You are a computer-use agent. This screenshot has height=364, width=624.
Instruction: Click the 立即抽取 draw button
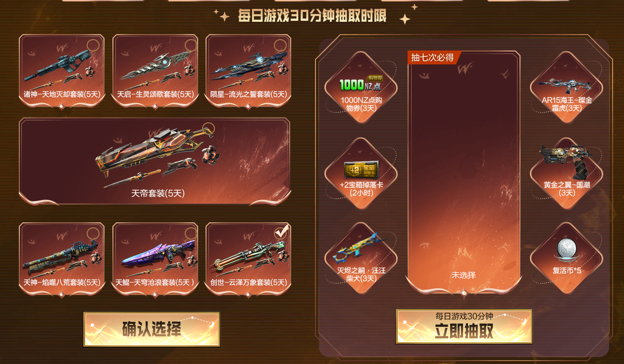464,326
